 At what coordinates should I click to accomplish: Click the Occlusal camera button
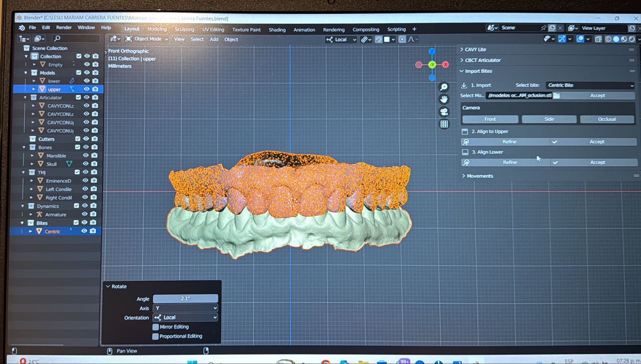[607, 119]
